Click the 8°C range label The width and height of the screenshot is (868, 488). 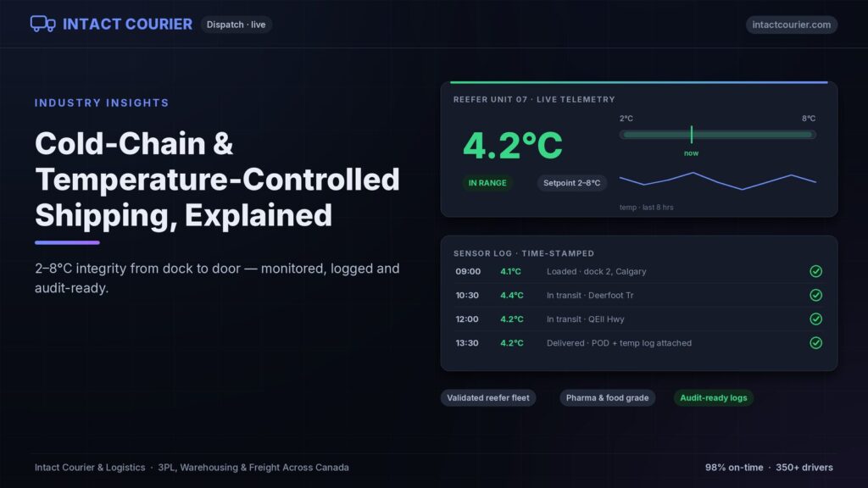click(808, 119)
